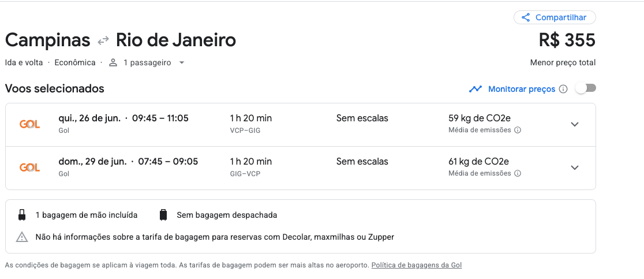Image resolution: width=644 pixels, height=279 pixels.
Task: Click the round-trip arrows icon between cities
Action: [103, 40]
